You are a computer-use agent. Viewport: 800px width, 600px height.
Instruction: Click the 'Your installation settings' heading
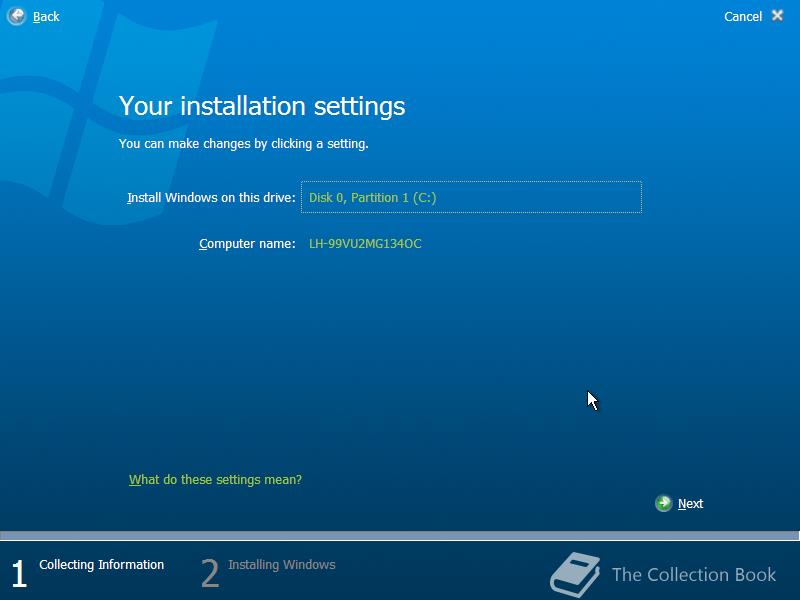[x=262, y=106]
